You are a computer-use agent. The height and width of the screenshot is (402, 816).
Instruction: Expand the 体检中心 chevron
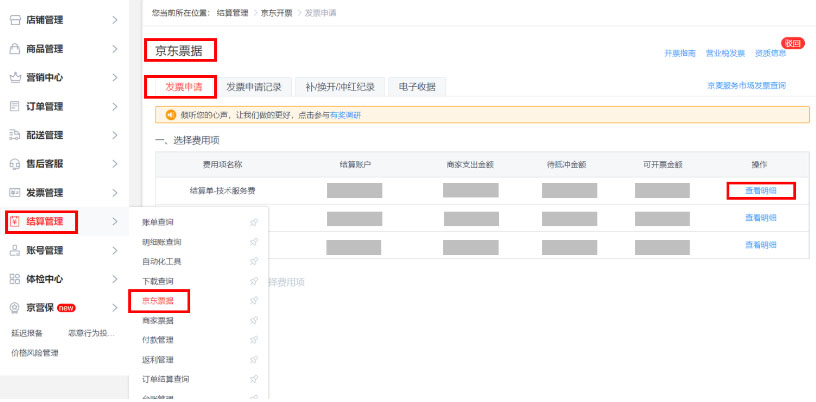[x=115, y=279]
